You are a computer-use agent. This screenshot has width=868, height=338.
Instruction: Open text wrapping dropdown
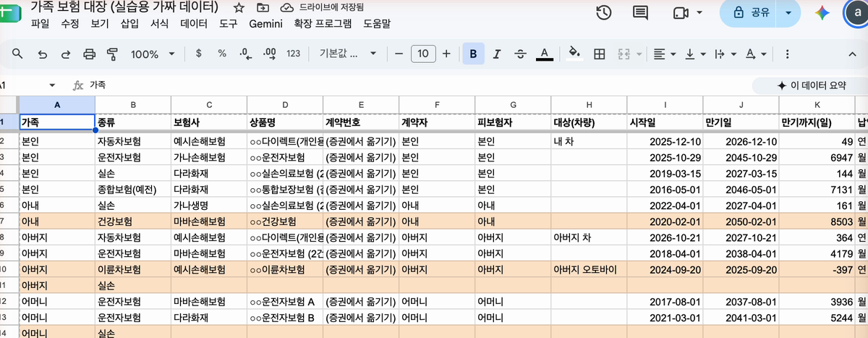pyautogui.click(x=724, y=54)
